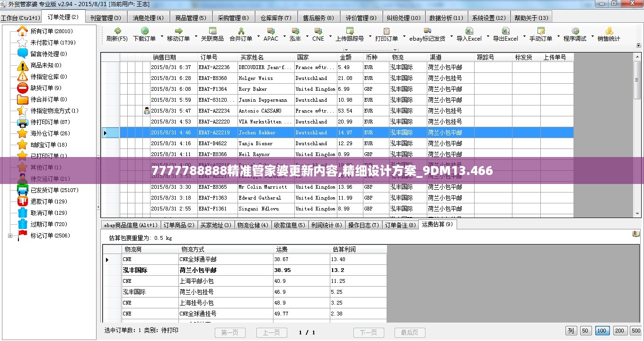Open dropdown arrow next to 下载订单
The image size is (644, 341).
point(162,36)
